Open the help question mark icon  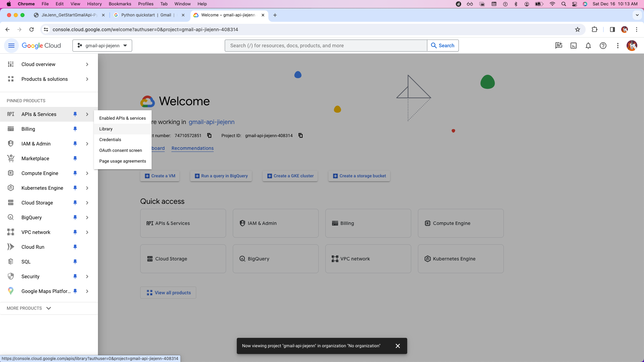(x=603, y=46)
